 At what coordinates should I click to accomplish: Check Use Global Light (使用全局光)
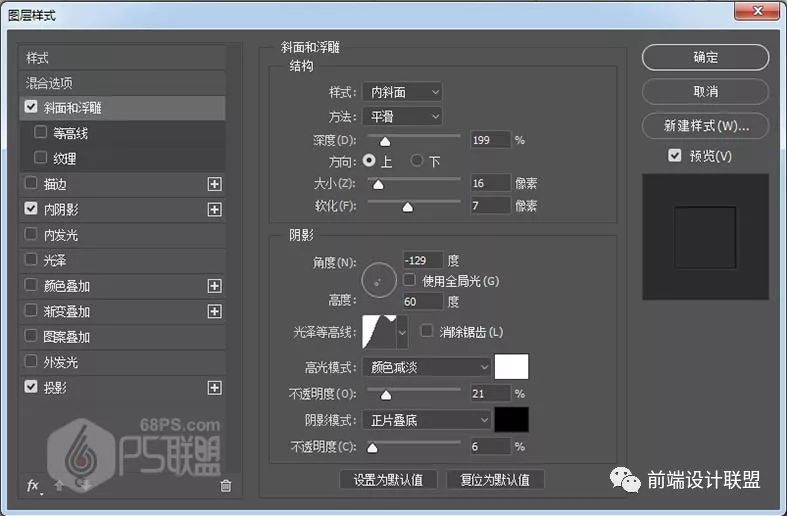[x=410, y=280]
